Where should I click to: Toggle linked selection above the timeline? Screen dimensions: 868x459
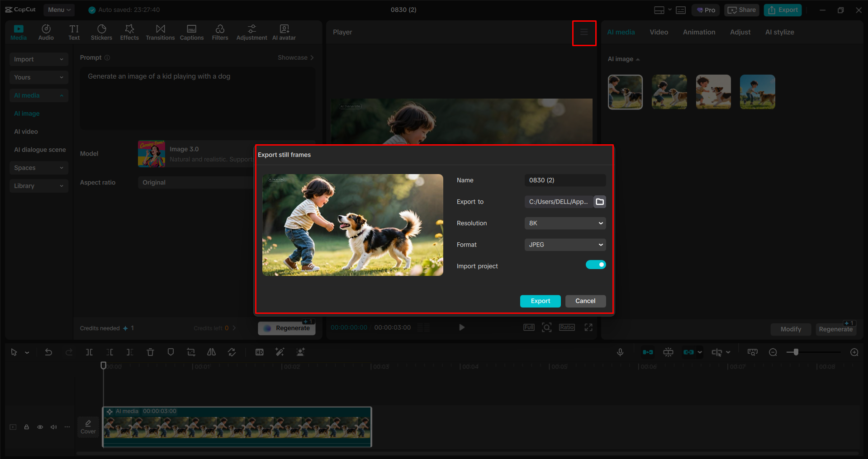(x=689, y=352)
